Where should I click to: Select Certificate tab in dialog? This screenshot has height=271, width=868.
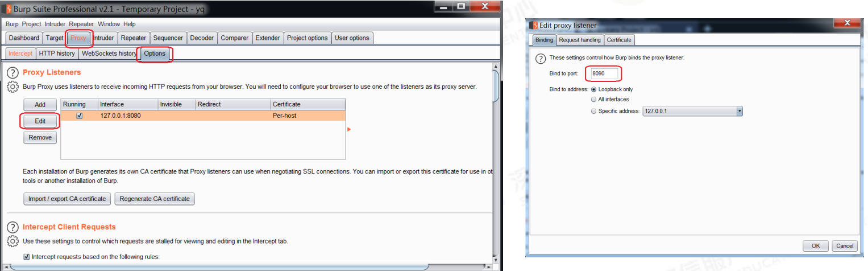619,40
